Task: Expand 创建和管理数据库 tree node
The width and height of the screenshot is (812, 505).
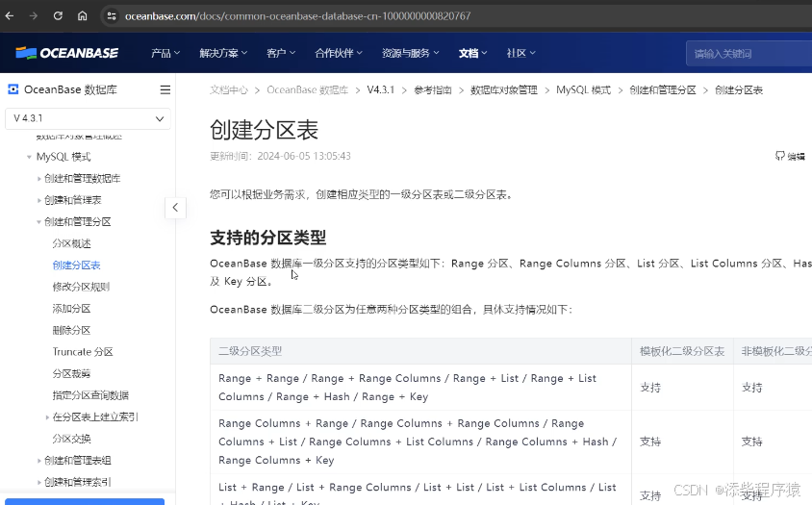Action: coord(38,179)
